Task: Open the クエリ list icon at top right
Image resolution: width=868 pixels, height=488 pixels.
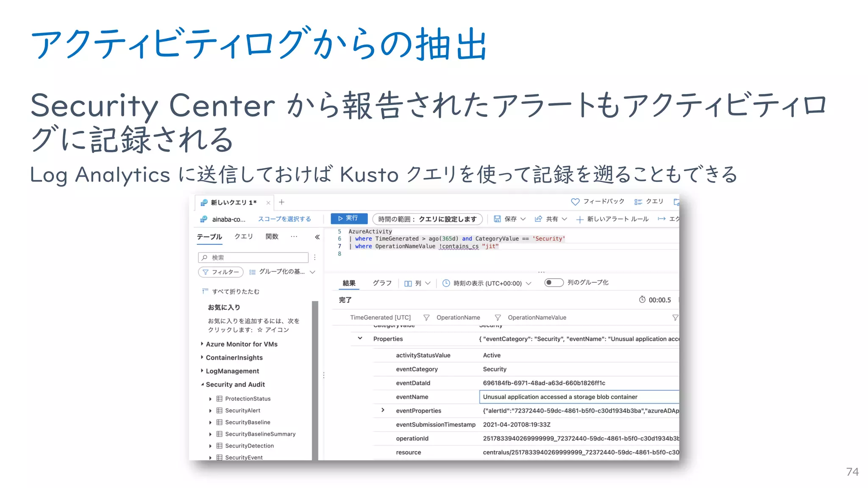Action: 638,202
